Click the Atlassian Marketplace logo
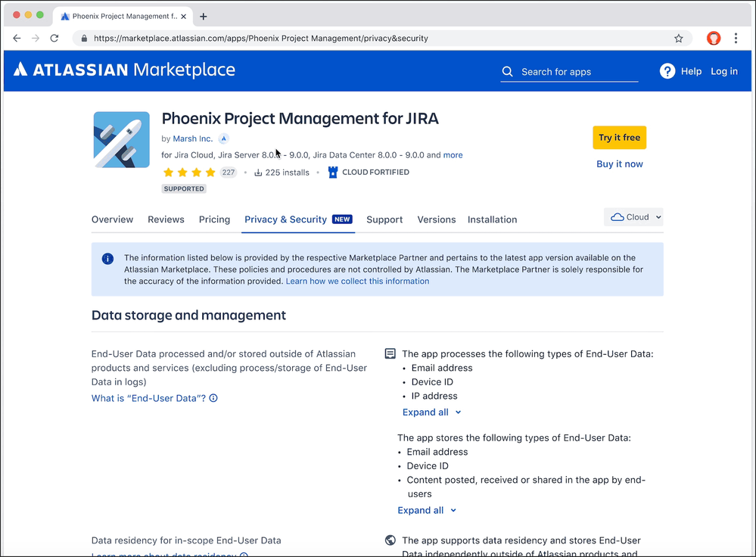This screenshot has height=557, width=756. (x=124, y=70)
